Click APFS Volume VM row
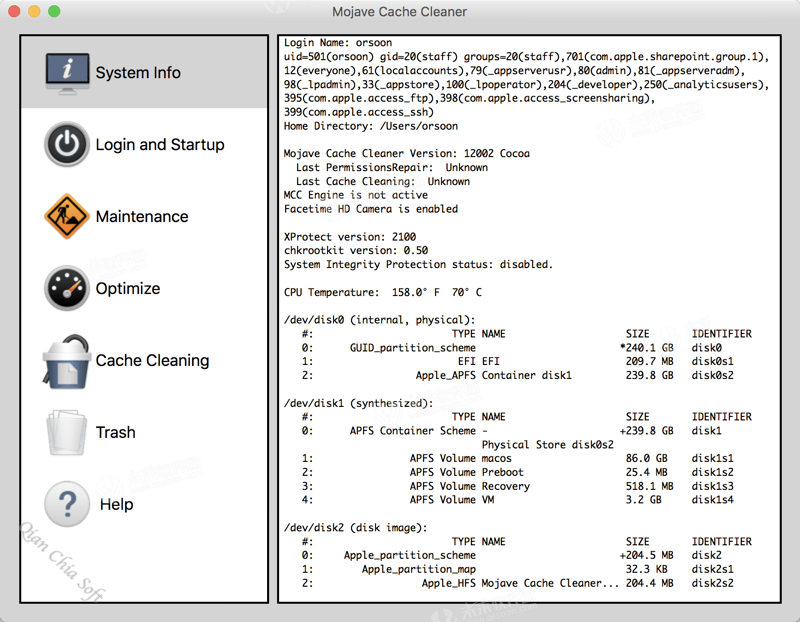This screenshot has width=800, height=622. click(x=517, y=500)
